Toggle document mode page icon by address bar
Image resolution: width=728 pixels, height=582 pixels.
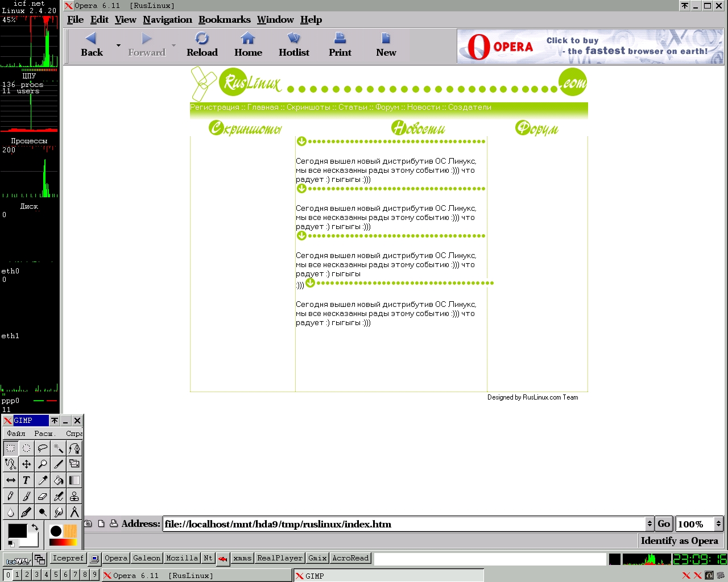tap(101, 523)
